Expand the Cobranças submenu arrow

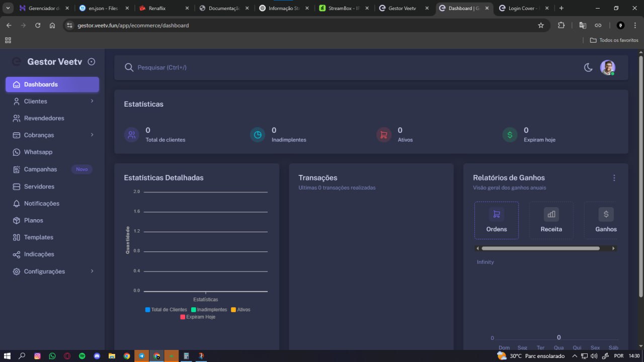[x=92, y=135]
